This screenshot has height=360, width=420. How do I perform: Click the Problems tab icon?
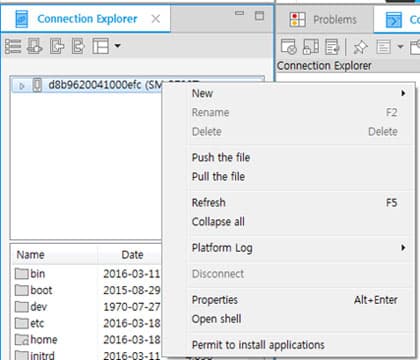(x=297, y=19)
